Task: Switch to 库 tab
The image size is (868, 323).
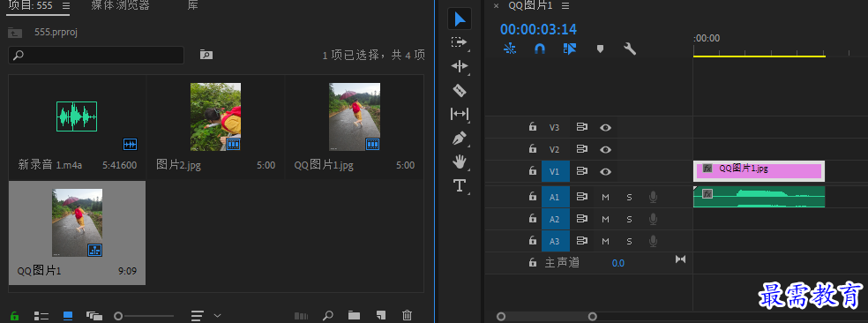Action: [192, 5]
